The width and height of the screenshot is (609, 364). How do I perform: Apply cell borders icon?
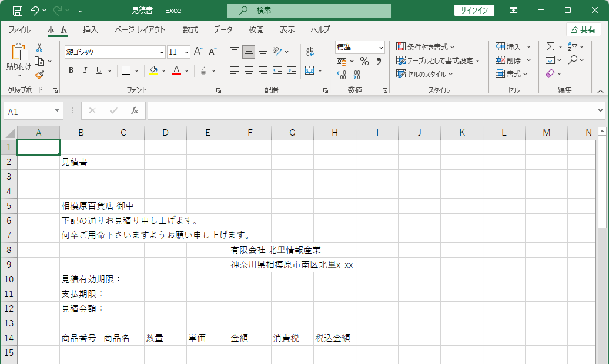tap(126, 70)
